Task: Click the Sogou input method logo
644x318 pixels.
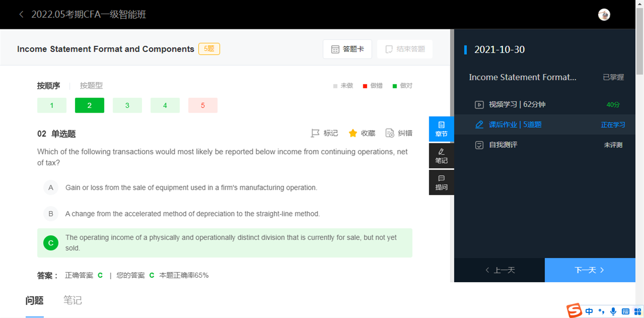Action: click(x=574, y=311)
